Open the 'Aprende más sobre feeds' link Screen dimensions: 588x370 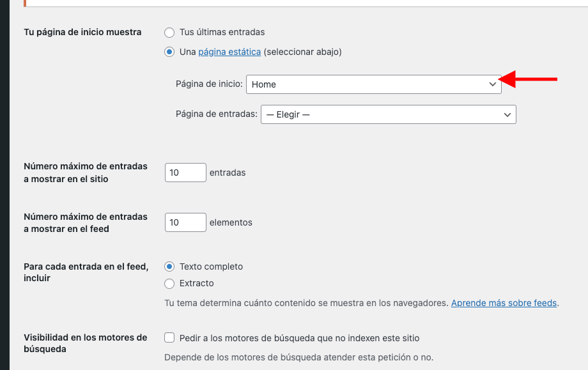(504, 303)
